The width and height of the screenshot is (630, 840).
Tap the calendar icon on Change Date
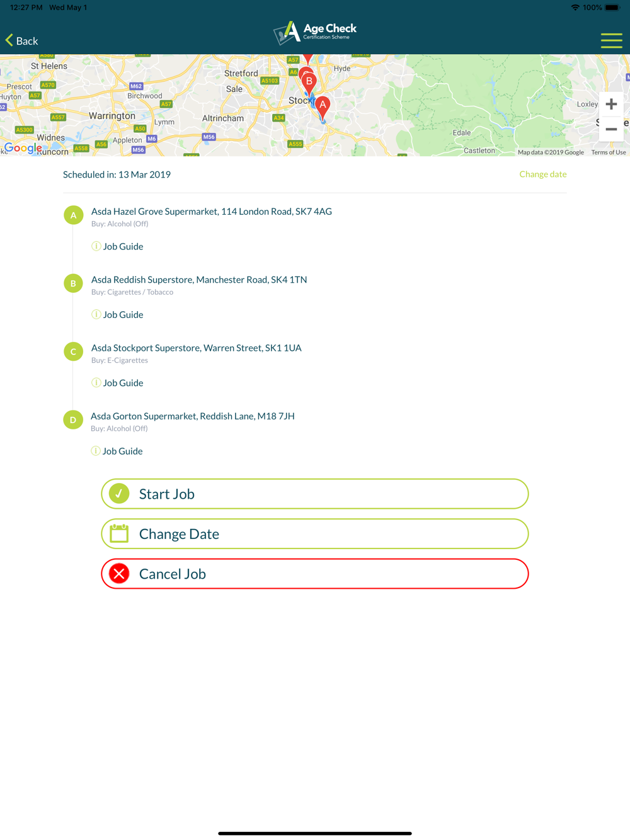[119, 533]
